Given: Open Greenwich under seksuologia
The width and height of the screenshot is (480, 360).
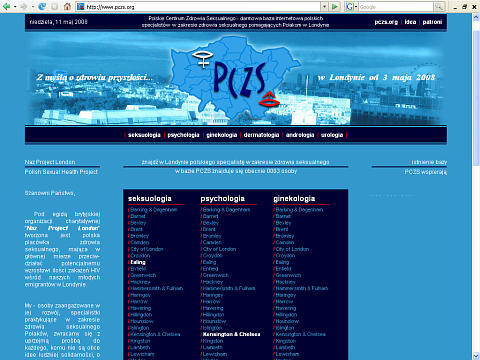Looking at the screenshot, I should (x=143, y=275).
